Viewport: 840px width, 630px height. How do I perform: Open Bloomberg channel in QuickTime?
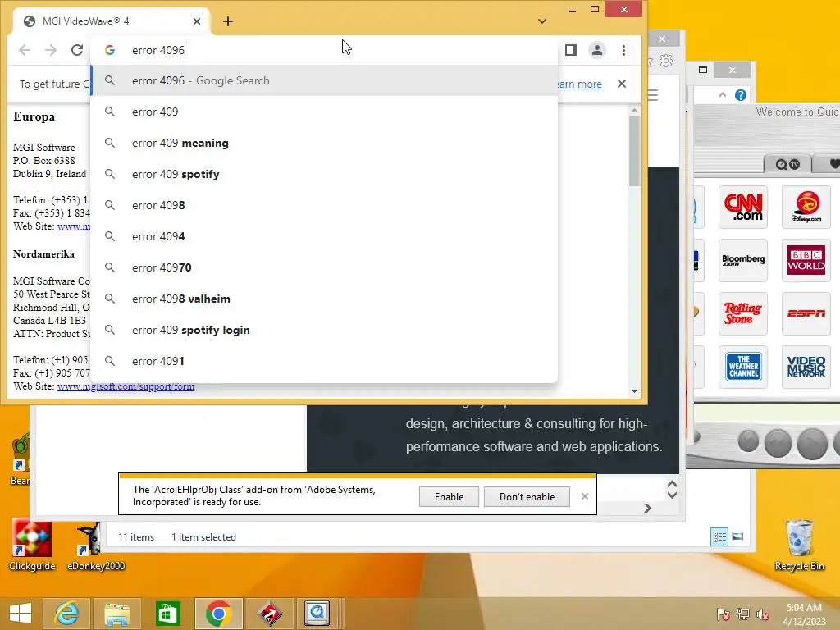pos(743,260)
